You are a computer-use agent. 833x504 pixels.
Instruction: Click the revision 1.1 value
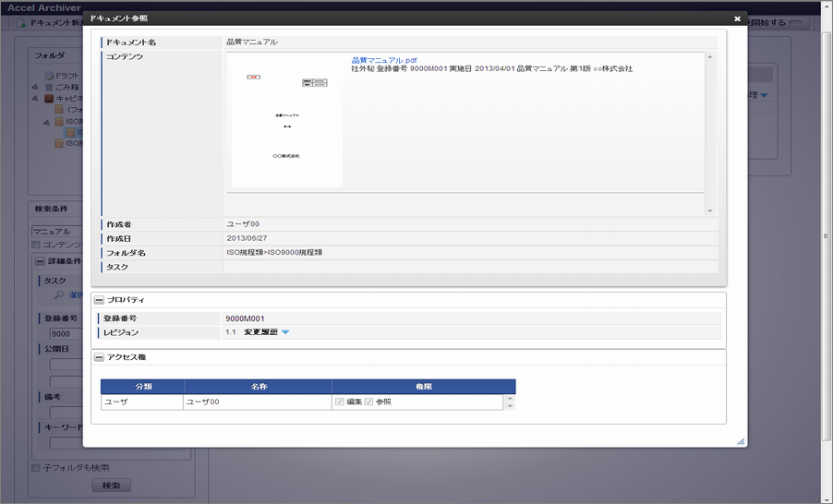click(x=231, y=332)
